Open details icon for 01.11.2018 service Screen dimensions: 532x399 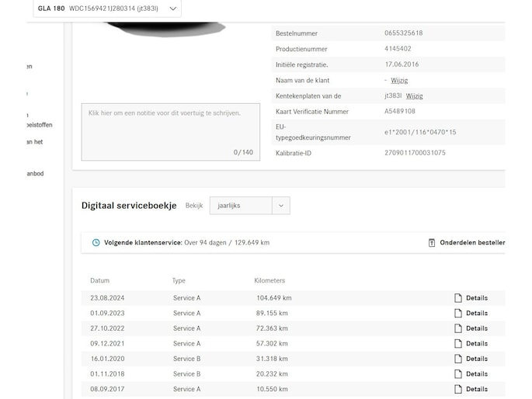tap(458, 374)
